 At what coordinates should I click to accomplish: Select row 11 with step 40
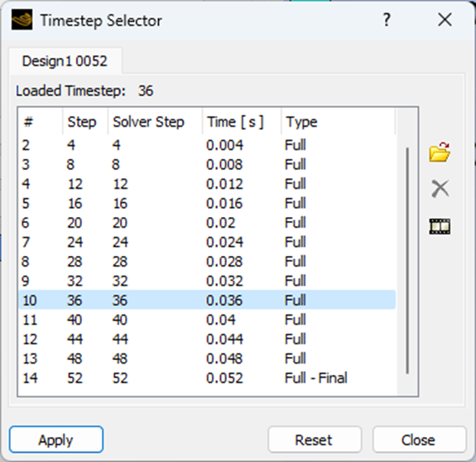[207, 320]
